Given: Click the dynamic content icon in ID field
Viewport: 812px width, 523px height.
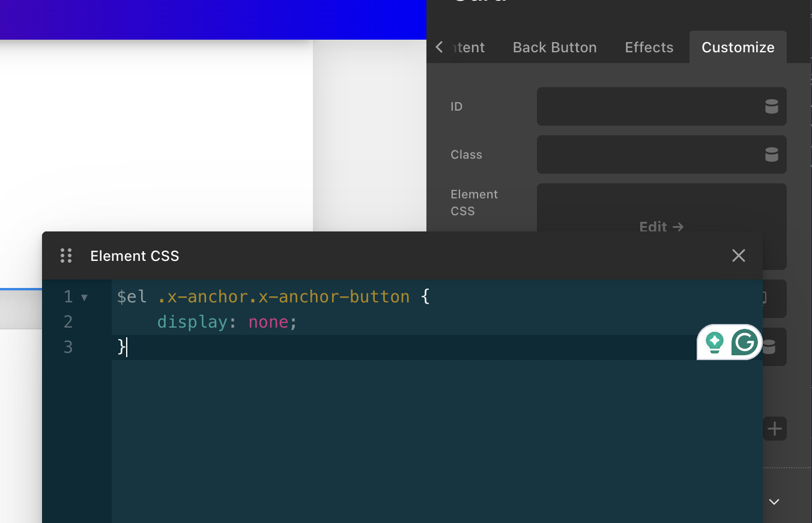Looking at the screenshot, I should pos(771,106).
